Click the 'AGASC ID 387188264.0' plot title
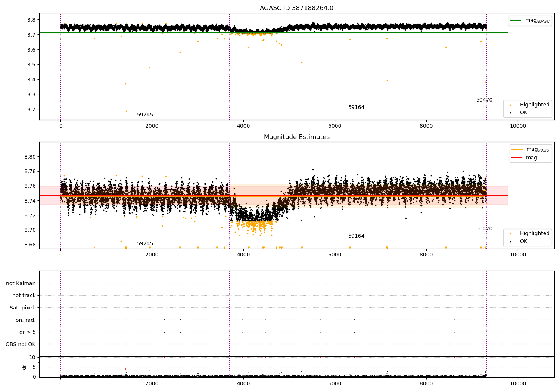 point(296,8)
